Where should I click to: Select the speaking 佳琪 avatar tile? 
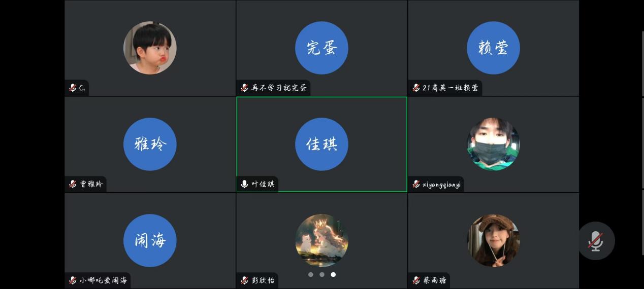(321, 144)
